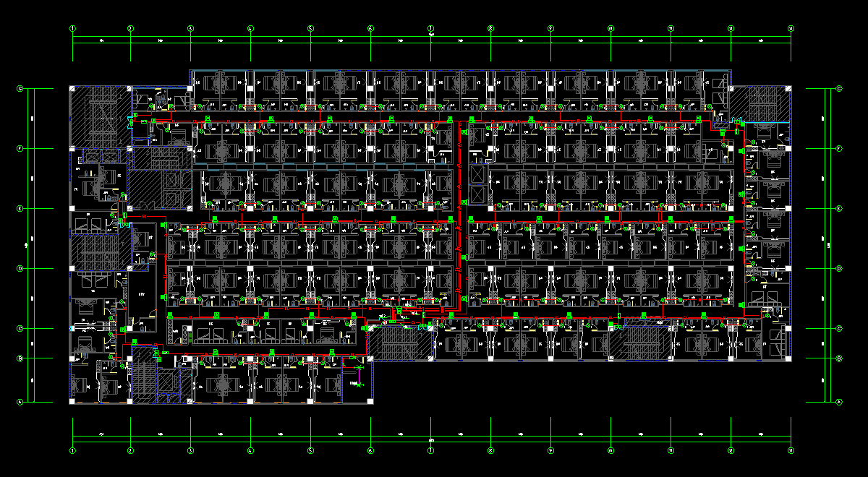The height and width of the screenshot is (477, 868).
Task: Click grid bubble 12 on the bottom axis
Action: 731,450
